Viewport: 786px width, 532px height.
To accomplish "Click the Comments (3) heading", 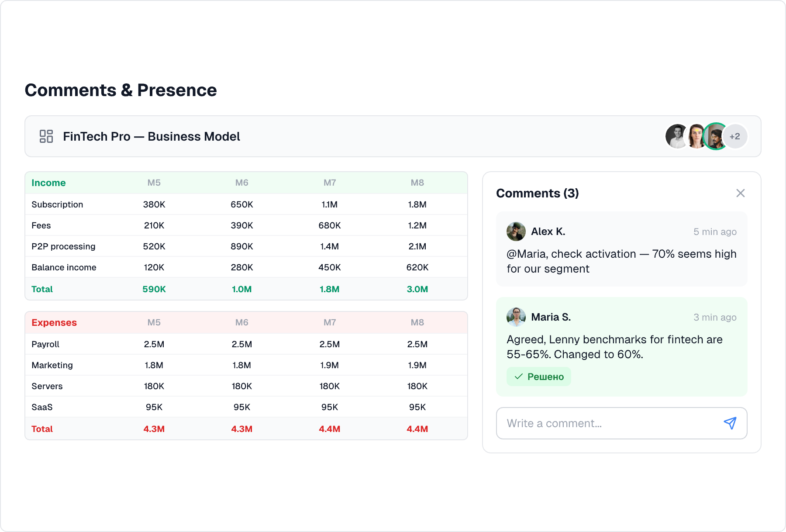I will [537, 193].
